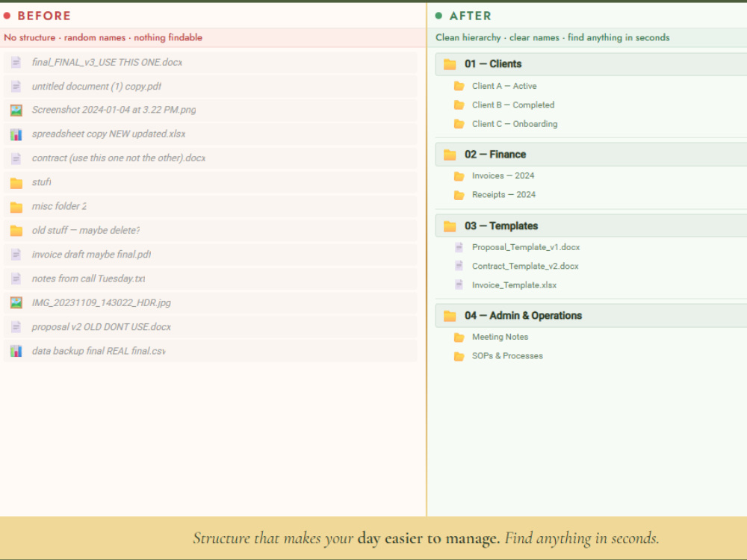Click the folder icon of 03 — Templates
747x560 pixels.
[x=450, y=226]
